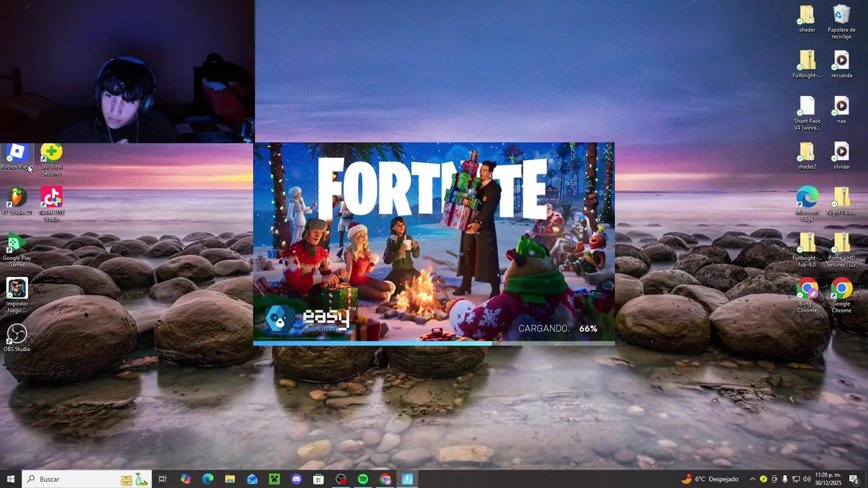Open the network tray icon
The image size is (868, 488).
796,479
